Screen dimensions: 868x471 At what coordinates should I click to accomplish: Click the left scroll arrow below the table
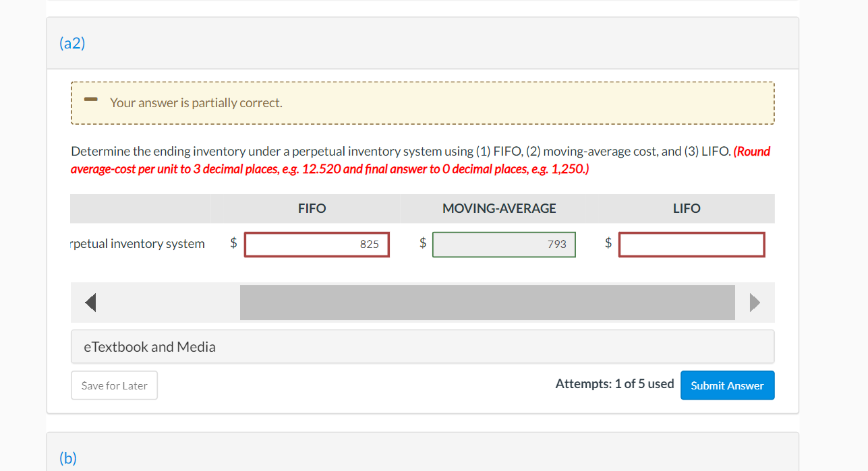(x=90, y=302)
